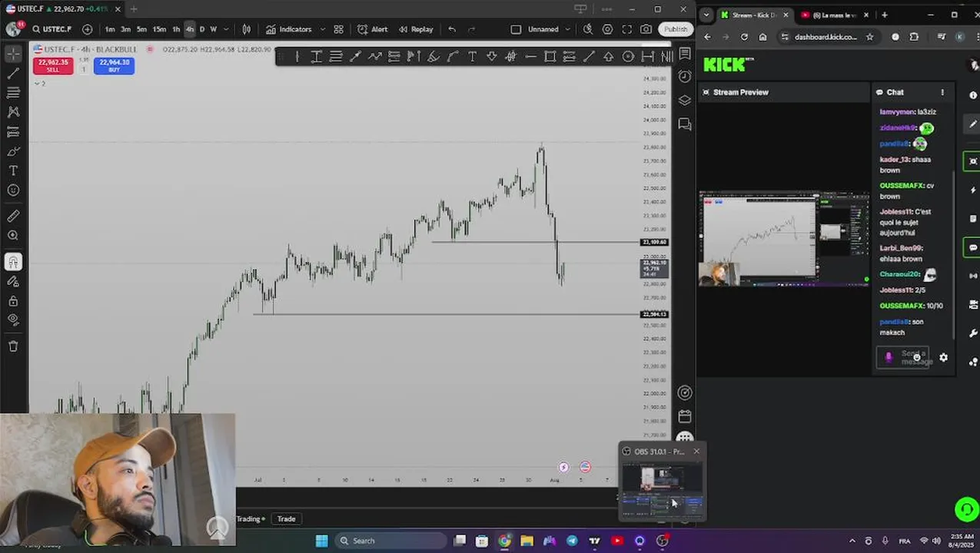Image resolution: width=980 pixels, height=553 pixels.
Task: Open object tree layers icon
Action: tap(685, 101)
